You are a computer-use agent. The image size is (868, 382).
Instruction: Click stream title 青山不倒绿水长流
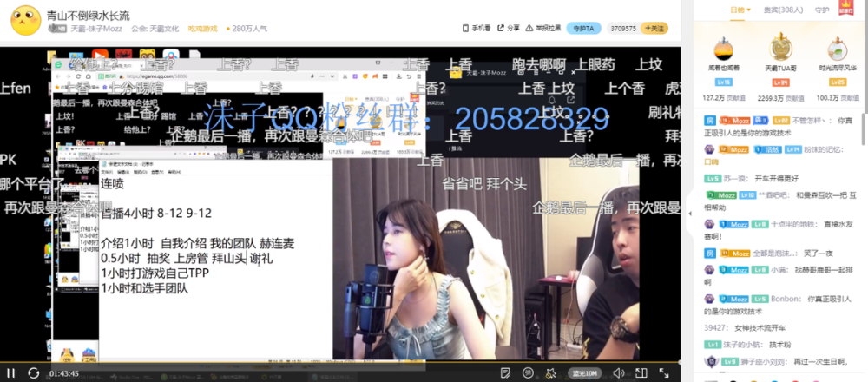[x=89, y=16]
